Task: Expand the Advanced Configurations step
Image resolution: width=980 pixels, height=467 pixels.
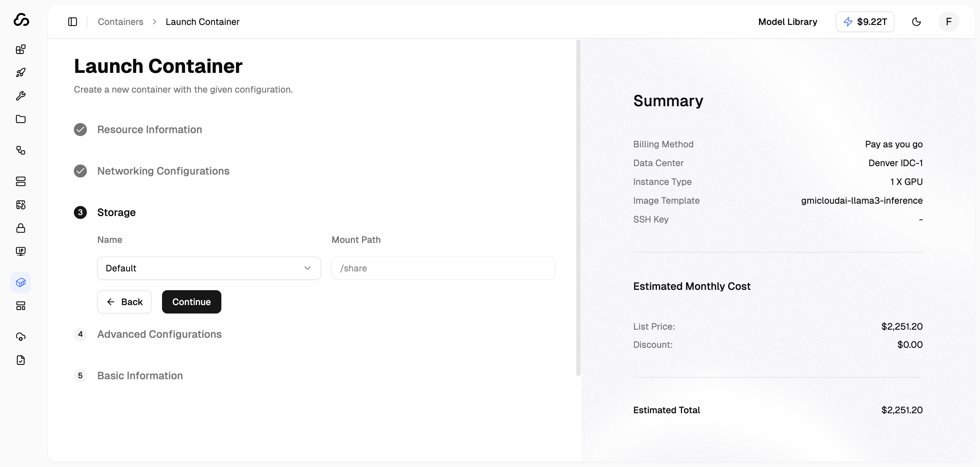Action: (x=159, y=334)
